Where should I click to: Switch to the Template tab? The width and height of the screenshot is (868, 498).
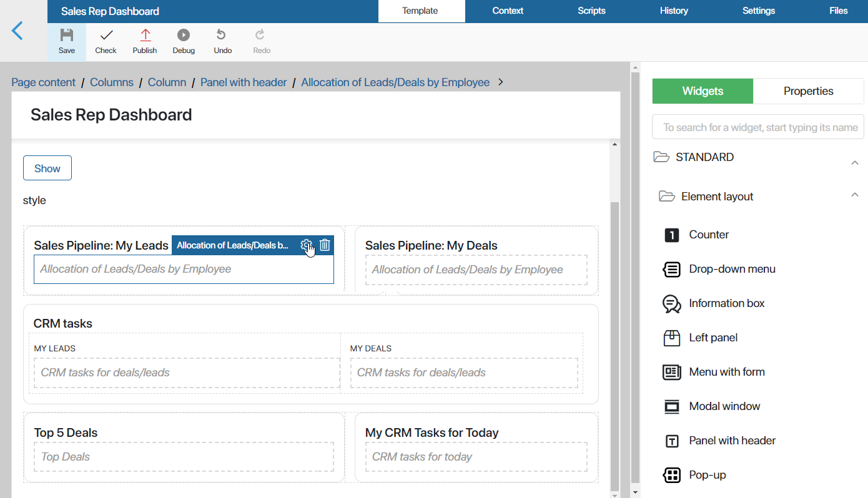click(x=420, y=11)
